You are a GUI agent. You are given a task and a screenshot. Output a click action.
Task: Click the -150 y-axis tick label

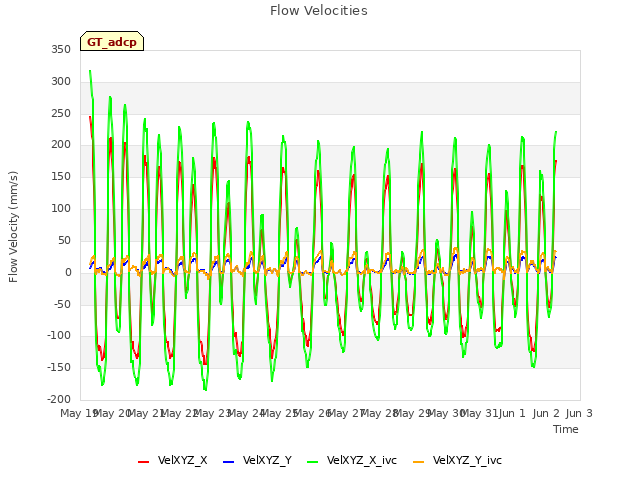tap(59, 368)
